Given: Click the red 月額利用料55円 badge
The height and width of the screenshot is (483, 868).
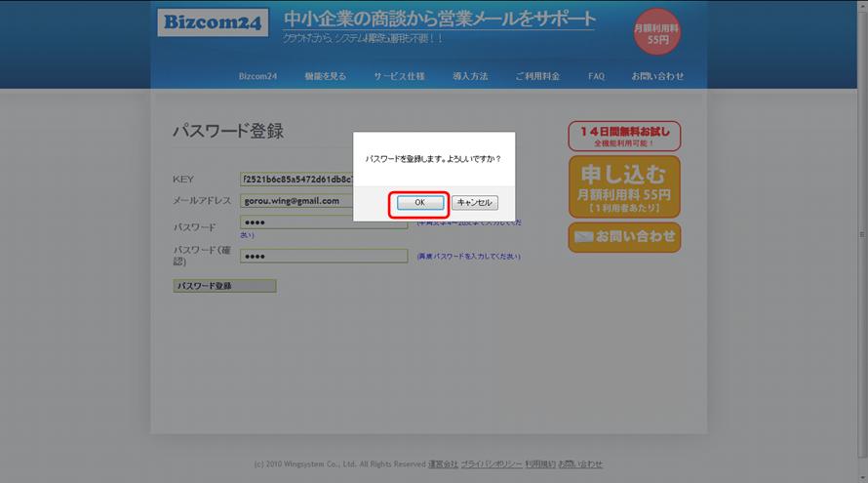Looking at the screenshot, I should pos(656,34).
